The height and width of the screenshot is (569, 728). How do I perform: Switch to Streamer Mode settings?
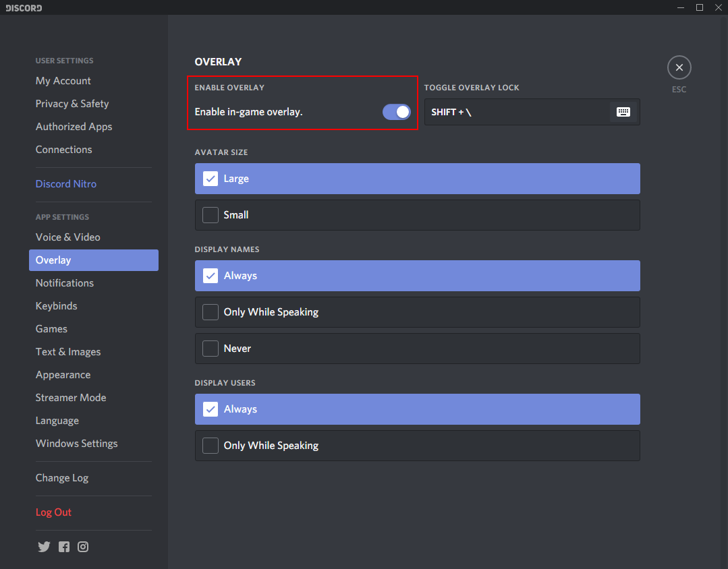pos(71,398)
